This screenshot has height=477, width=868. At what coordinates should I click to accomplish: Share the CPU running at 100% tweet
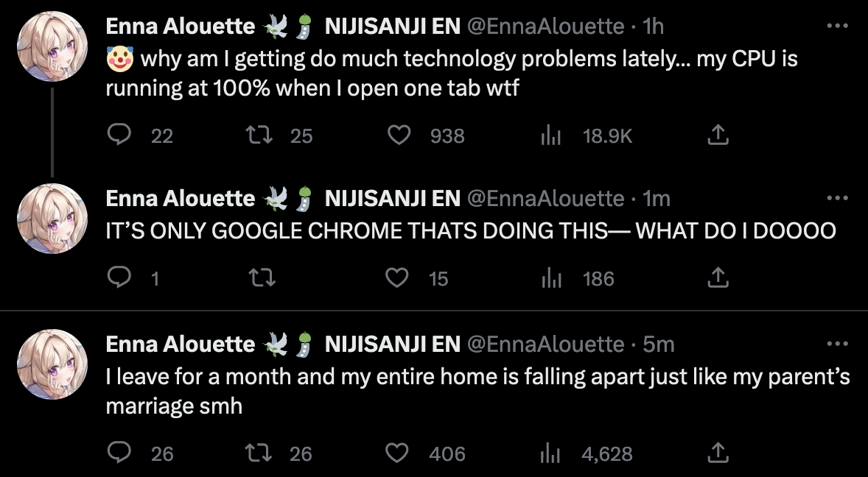(x=718, y=134)
